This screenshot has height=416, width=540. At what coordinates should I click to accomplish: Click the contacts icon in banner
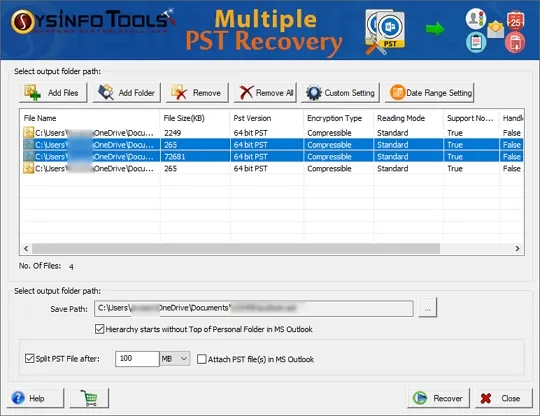pos(476,18)
